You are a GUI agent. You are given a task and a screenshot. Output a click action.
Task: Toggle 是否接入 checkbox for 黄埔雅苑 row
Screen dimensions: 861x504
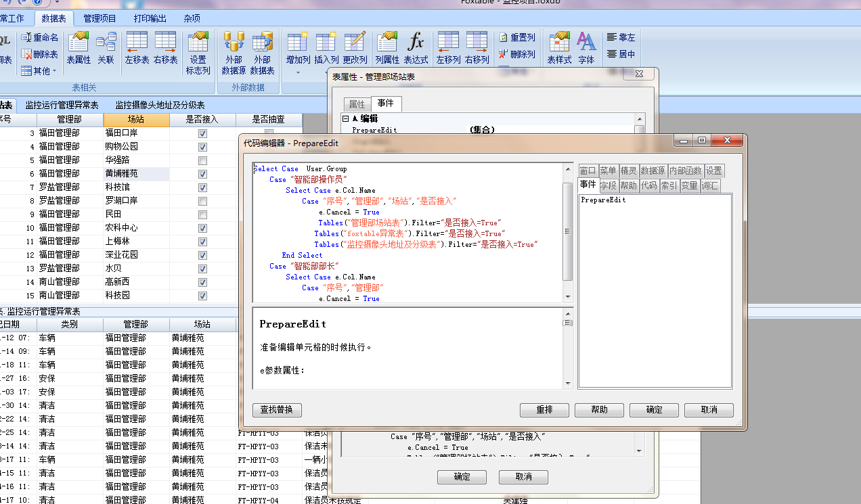pos(202,174)
